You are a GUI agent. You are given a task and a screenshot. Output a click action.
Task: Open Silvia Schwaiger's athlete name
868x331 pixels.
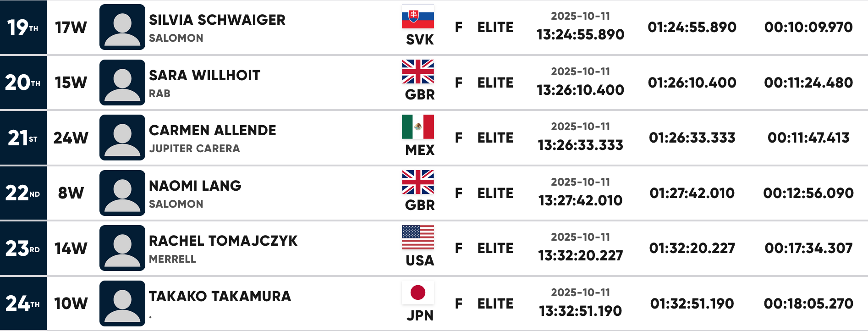click(217, 20)
